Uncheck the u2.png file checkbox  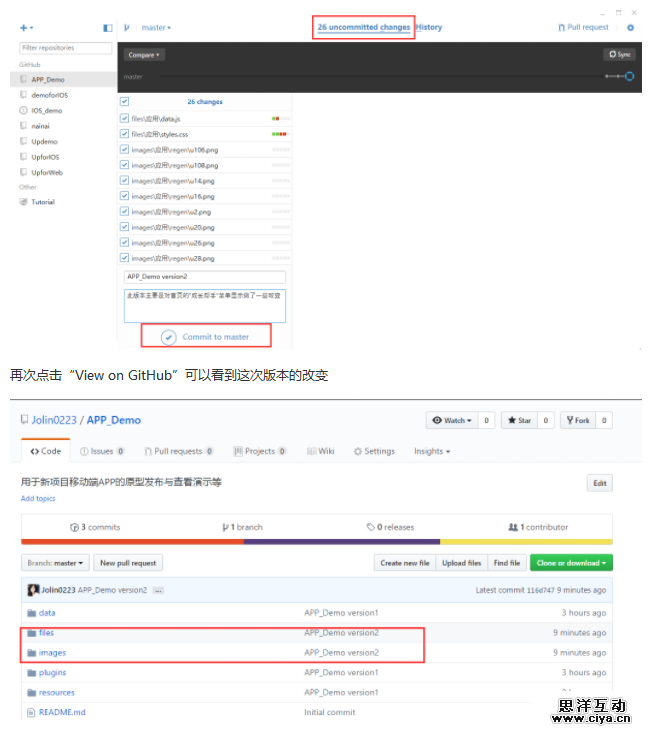125,211
